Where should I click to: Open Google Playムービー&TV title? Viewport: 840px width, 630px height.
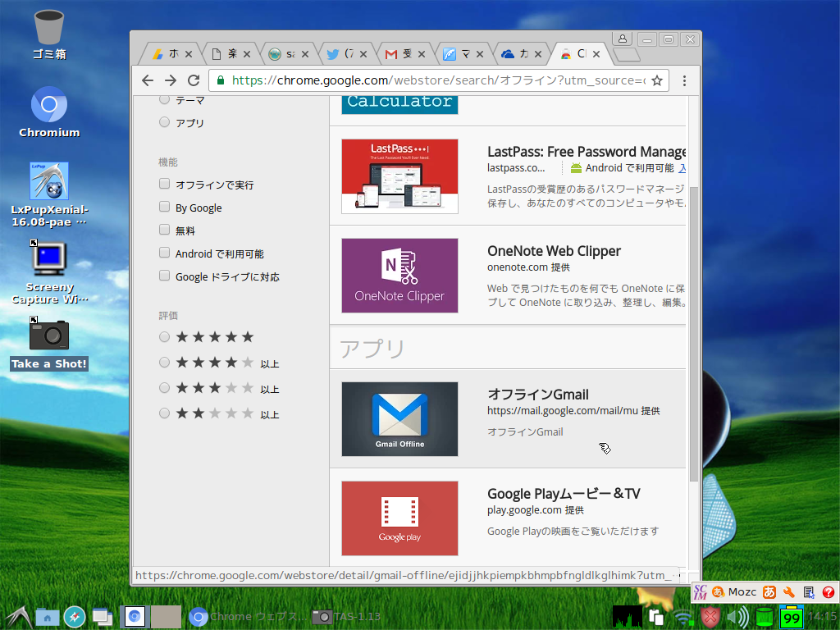pos(564,494)
